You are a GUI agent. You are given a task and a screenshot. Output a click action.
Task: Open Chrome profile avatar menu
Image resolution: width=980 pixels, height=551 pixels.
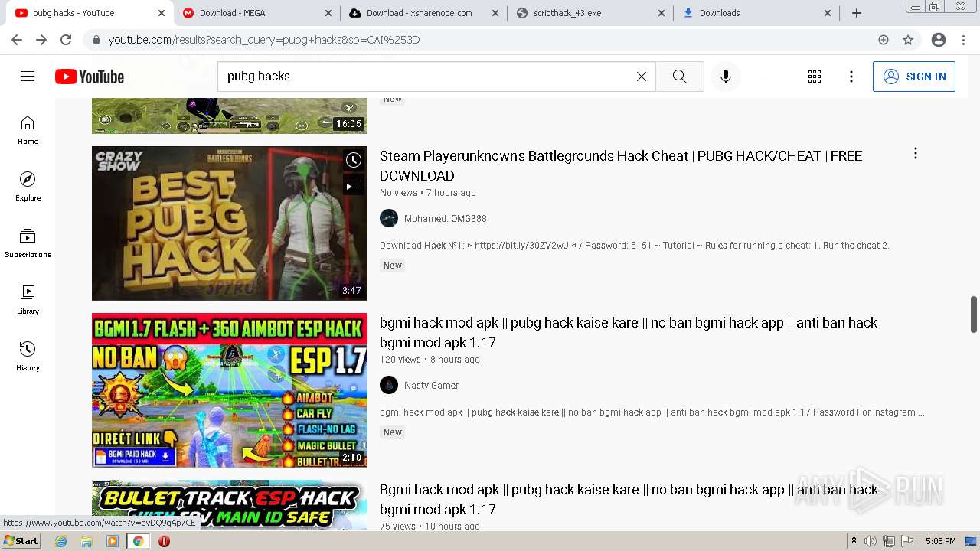[x=939, y=40]
